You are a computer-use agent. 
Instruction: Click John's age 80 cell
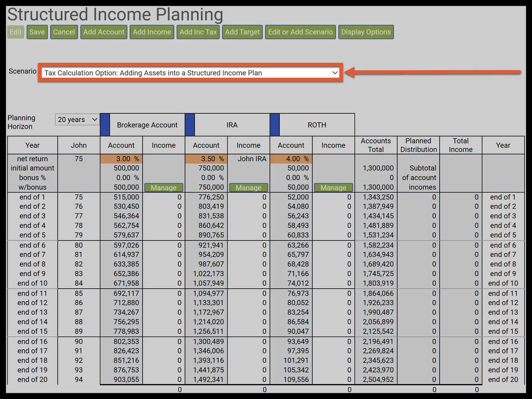[x=79, y=245]
